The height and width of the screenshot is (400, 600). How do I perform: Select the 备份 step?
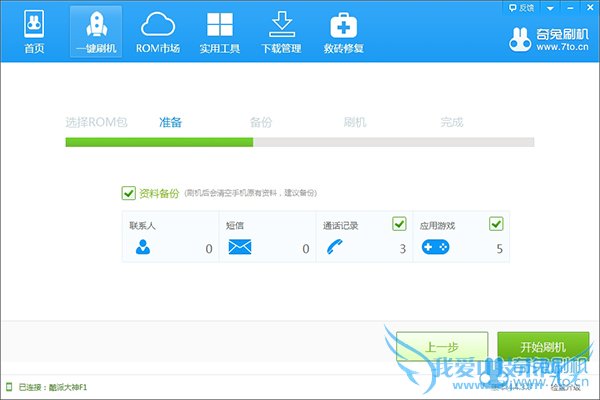click(x=261, y=122)
